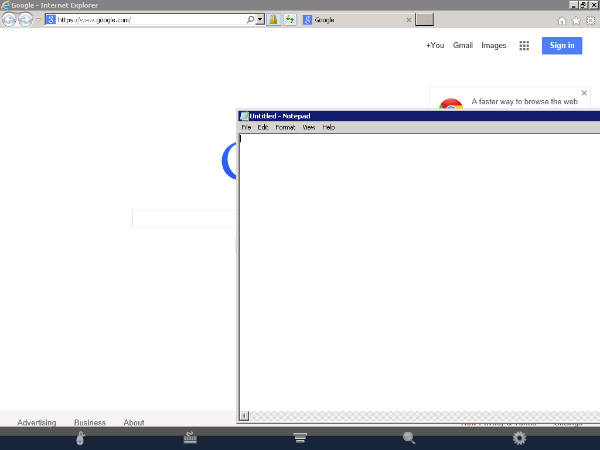This screenshot has height=450, width=600.
Task: Click the Notepad horizontal scrollbar left arrow
Action: 244,416
